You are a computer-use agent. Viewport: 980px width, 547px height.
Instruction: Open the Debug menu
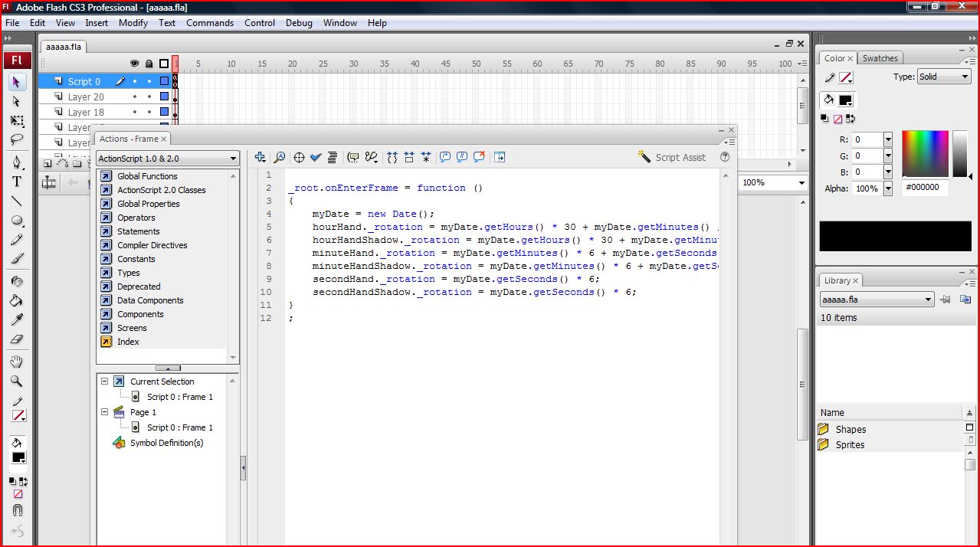(x=299, y=23)
